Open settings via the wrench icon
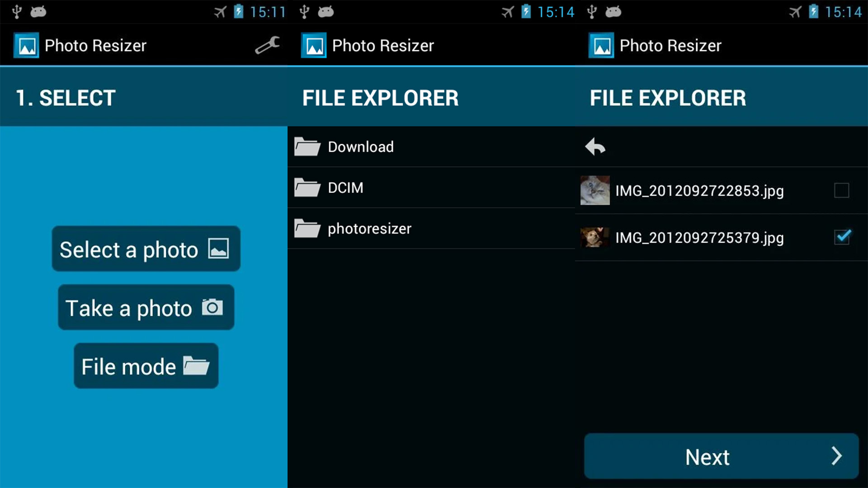Screen dimensions: 868x488 pos(267,45)
